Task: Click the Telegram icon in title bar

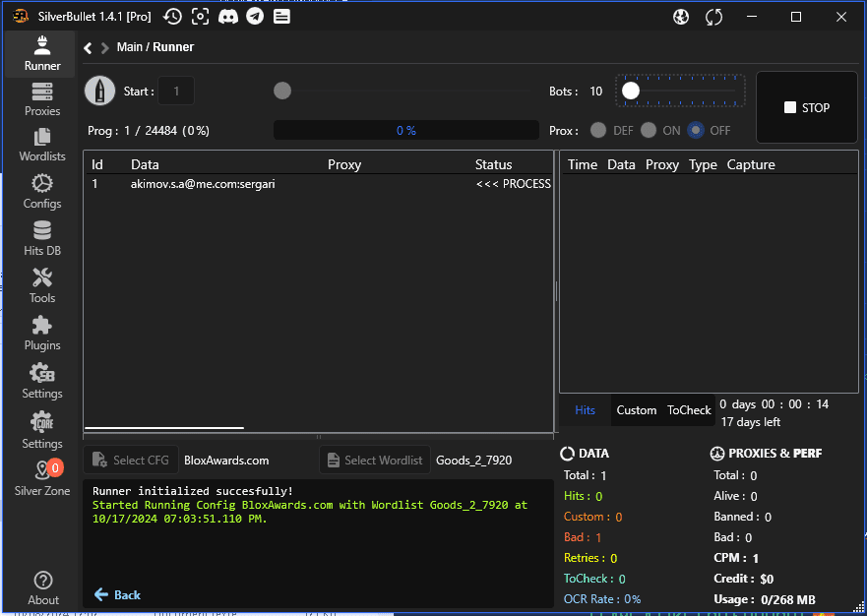Action: [x=255, y=17]
